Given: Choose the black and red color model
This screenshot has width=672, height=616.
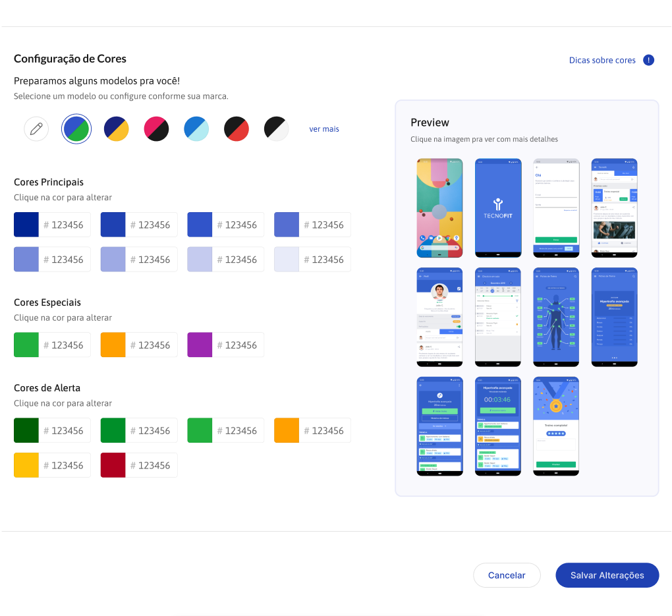Looking at the screenshot, I should tap(237, 128).
